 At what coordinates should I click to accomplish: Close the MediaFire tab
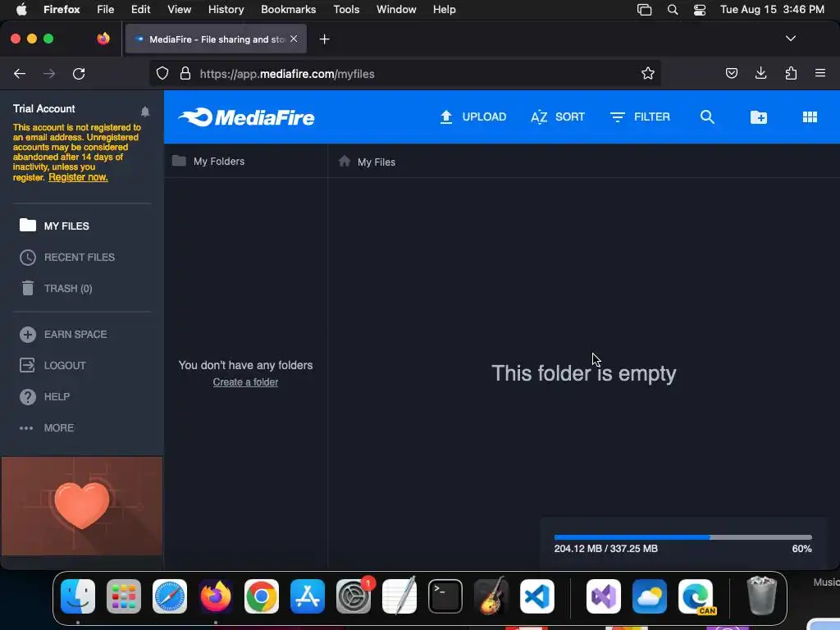[x=294, y=39]
